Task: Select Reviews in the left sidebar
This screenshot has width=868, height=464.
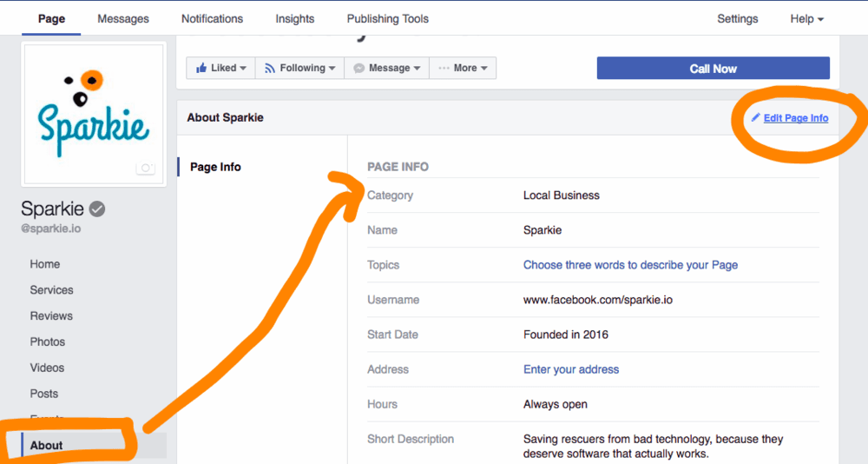Action: [51, 316]
